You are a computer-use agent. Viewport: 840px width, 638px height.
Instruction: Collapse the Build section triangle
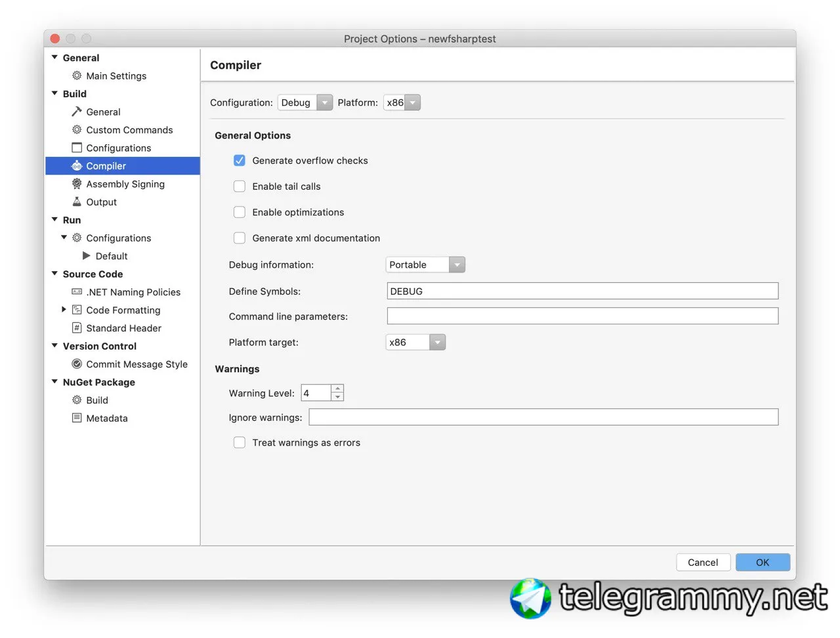coord(54,94)
